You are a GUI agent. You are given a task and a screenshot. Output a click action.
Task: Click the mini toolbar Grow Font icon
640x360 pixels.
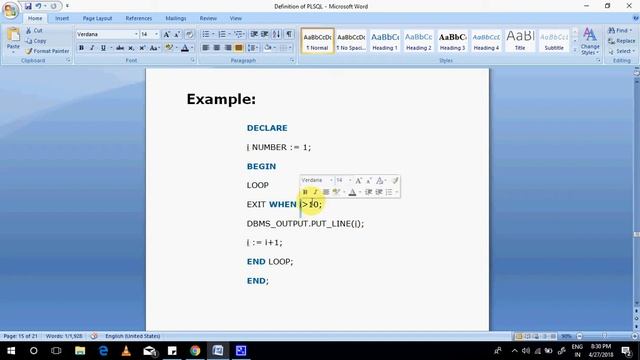(358, 180)
